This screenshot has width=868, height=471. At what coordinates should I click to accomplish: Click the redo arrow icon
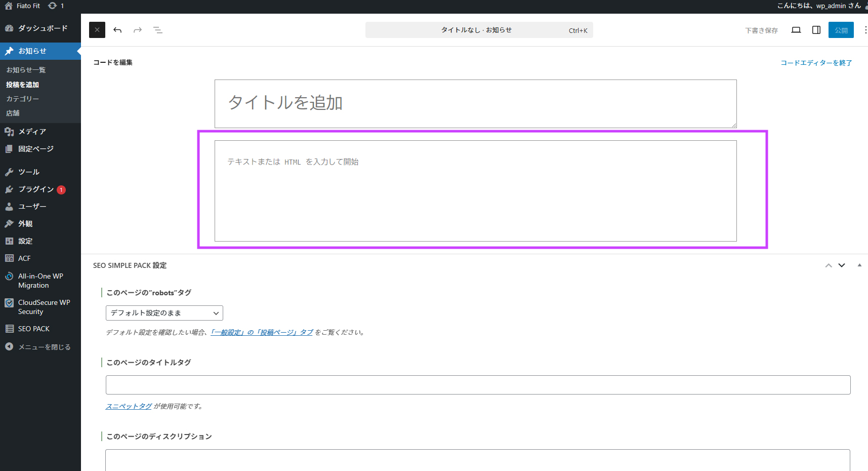click(138, 30)
